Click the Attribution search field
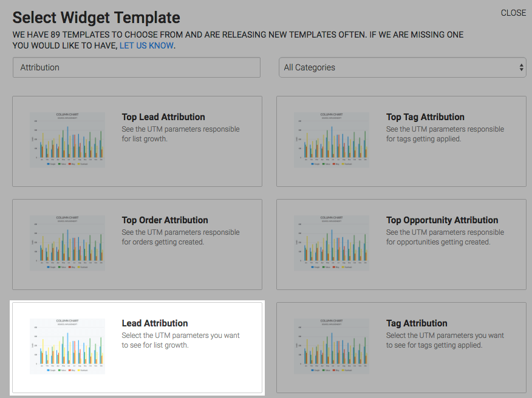Image resolution: width=532 pixels, height=398 pixels. (137, 67)
